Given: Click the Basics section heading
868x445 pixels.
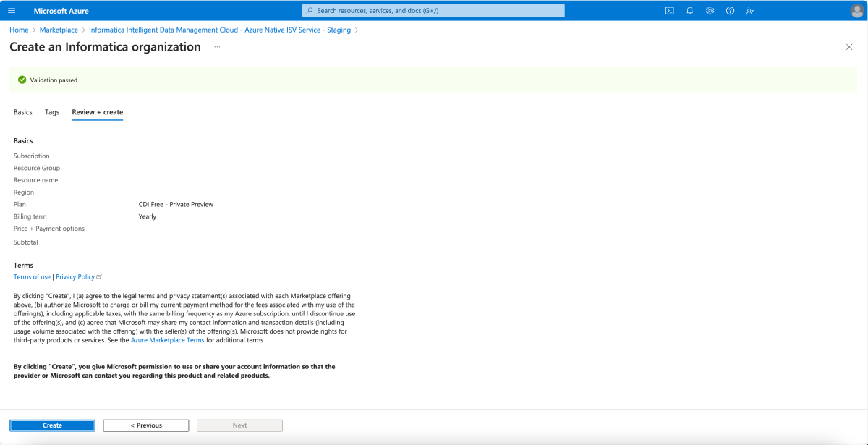Looking at the screenshot, I should [23, 141].
